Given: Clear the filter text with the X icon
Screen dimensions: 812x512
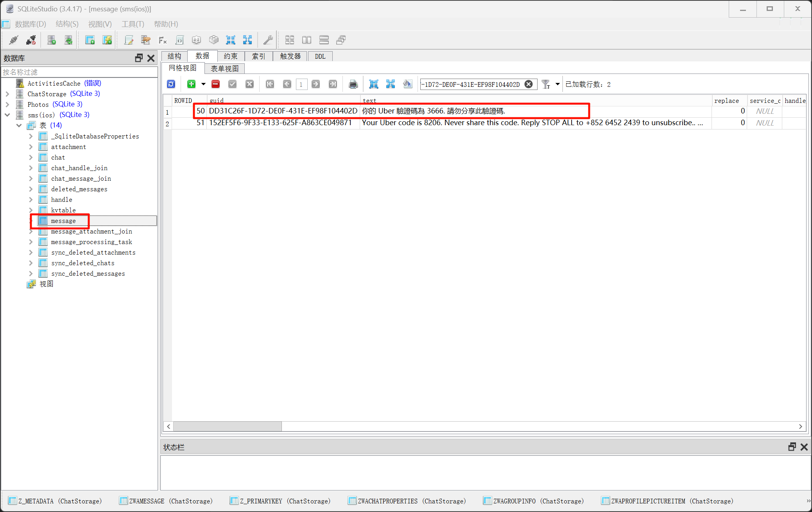Looking at the screenshot, I should click(529, 84).
